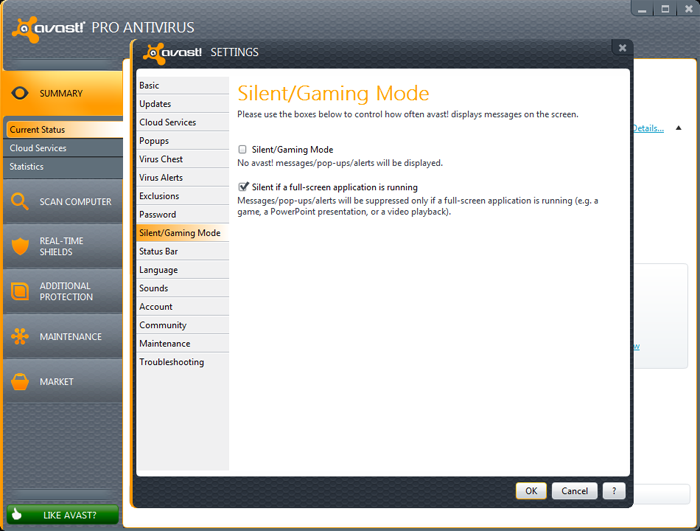Click the PRO ANTIVIRUS title text
The width and height of the screenshot is (700, 531).
[143, 28]
